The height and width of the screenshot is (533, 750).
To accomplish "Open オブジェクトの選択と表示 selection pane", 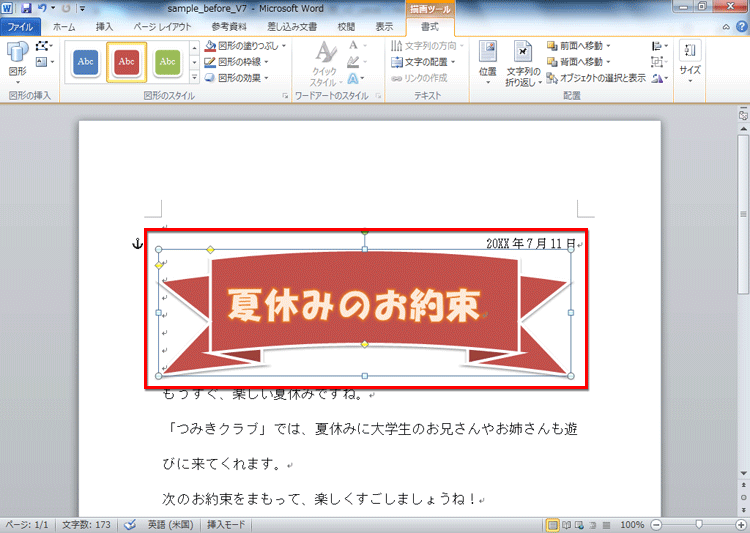I will 596,78.
